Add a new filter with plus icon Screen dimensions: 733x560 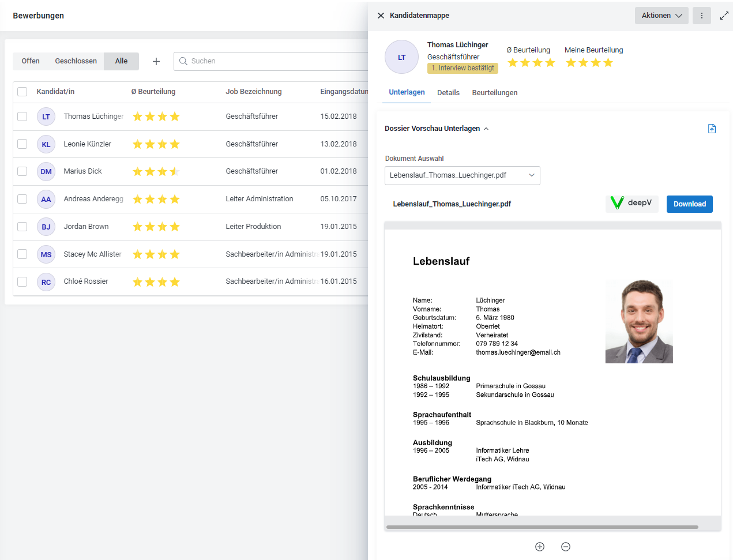coord(156,61)
